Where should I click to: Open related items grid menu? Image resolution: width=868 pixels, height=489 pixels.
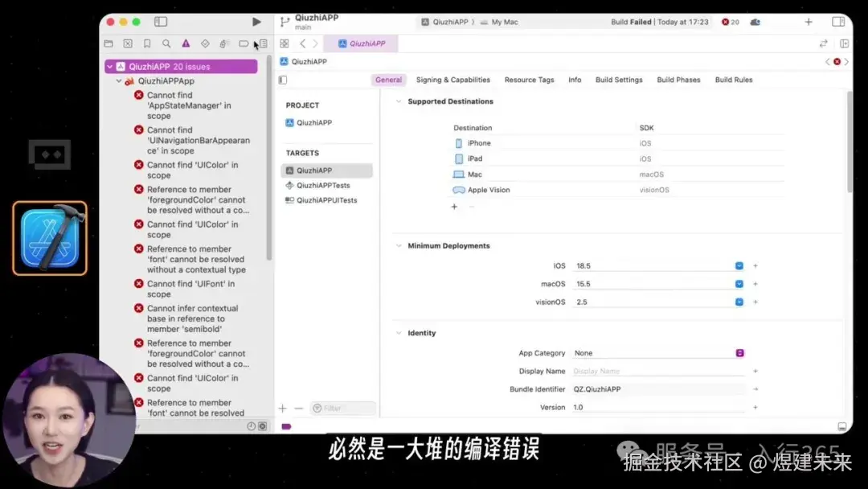pyautogui.click(x=285, y=43)
